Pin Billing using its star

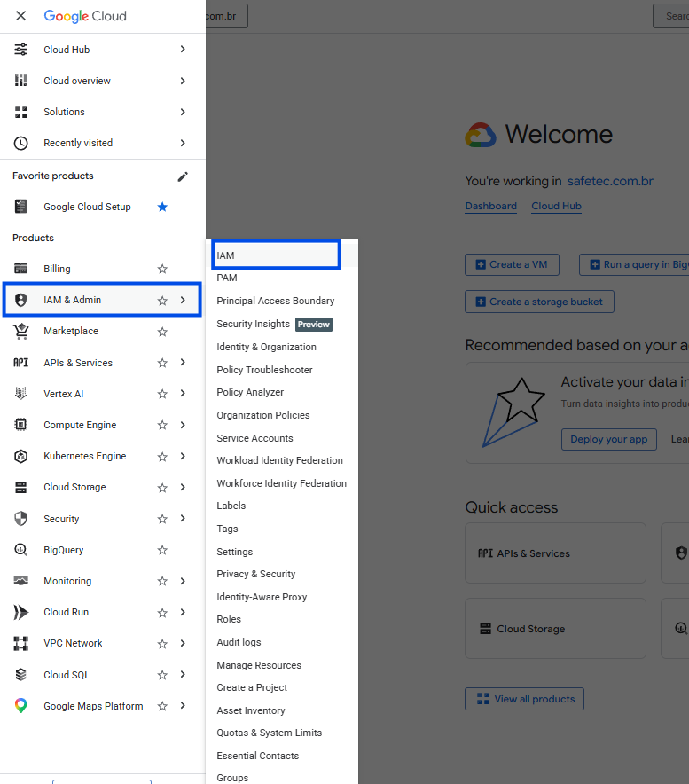point(162,269)
